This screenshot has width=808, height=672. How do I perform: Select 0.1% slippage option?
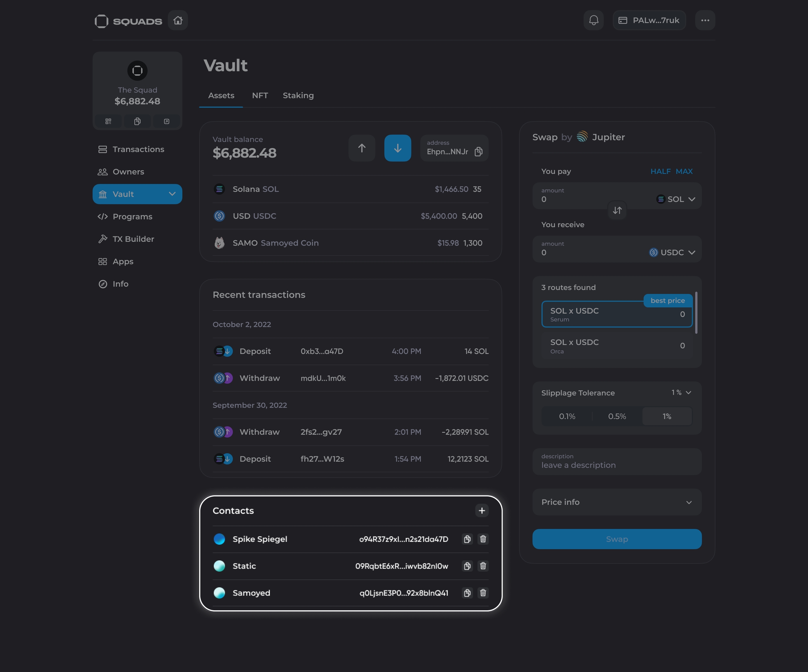[x=567, y=416]
